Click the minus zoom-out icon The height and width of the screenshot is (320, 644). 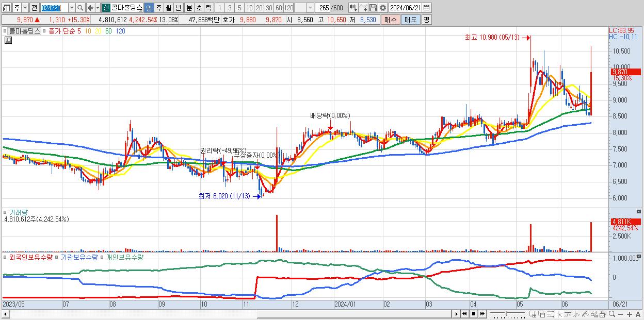coord(620,314)
